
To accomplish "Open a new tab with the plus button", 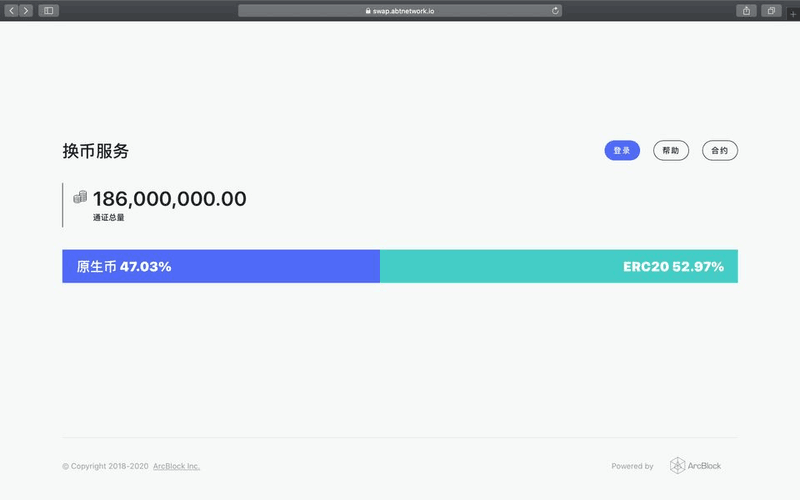I will pyautogui.click(x=793, y=14).
